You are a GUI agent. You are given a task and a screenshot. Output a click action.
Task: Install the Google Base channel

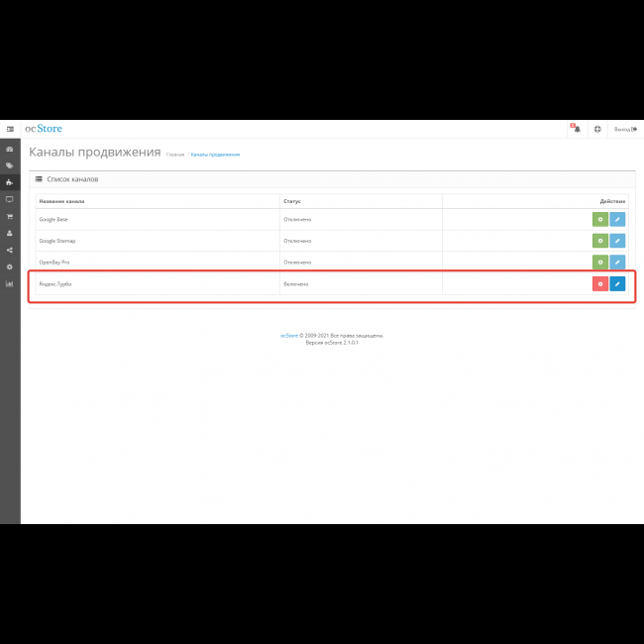coord(599,219)
